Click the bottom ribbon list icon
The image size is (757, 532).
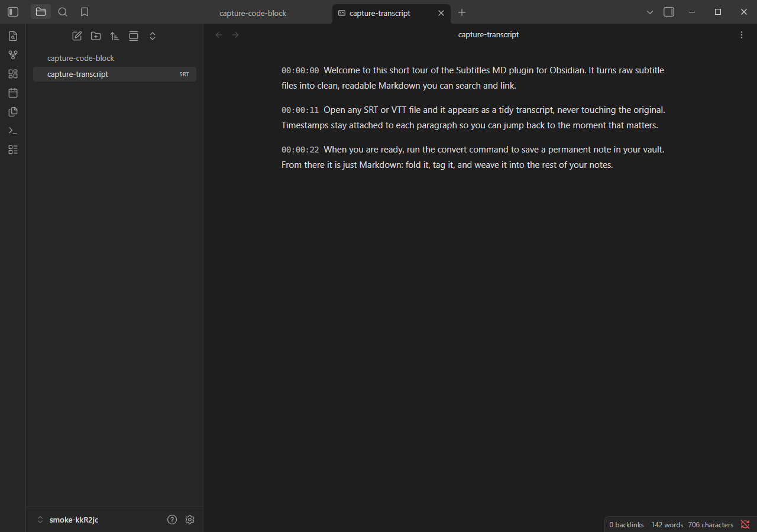[x=13, y=150]
